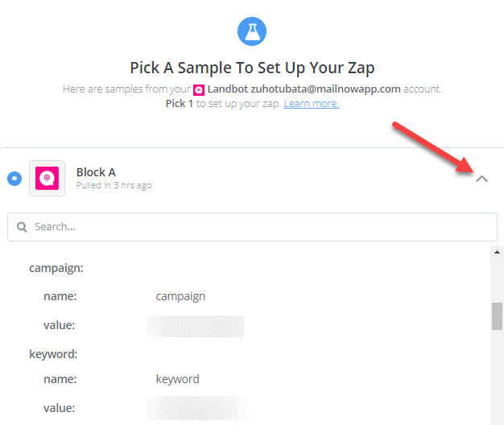Click the blue flask test icon
Image resolution: width=504 pixels, height=425 pixels.
tap(252, 31)
